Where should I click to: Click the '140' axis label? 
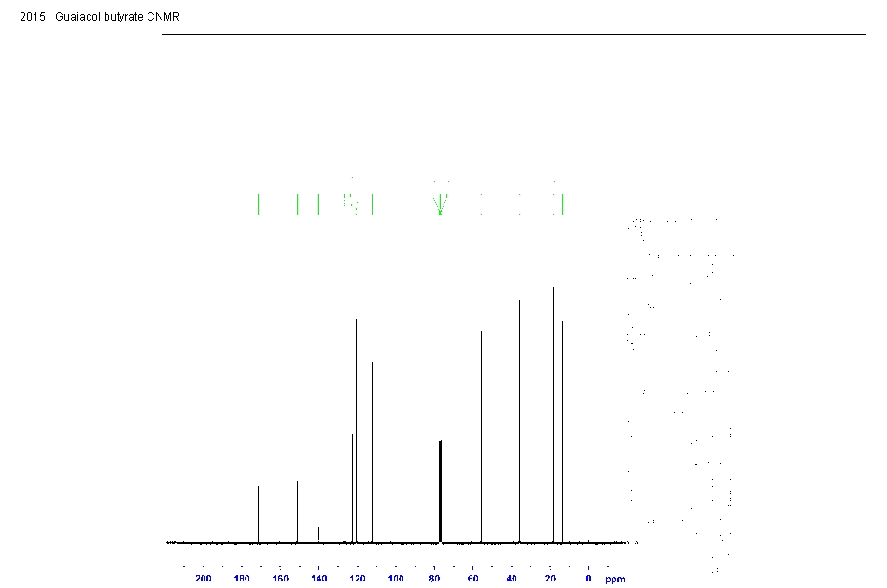tap(318, 579)
